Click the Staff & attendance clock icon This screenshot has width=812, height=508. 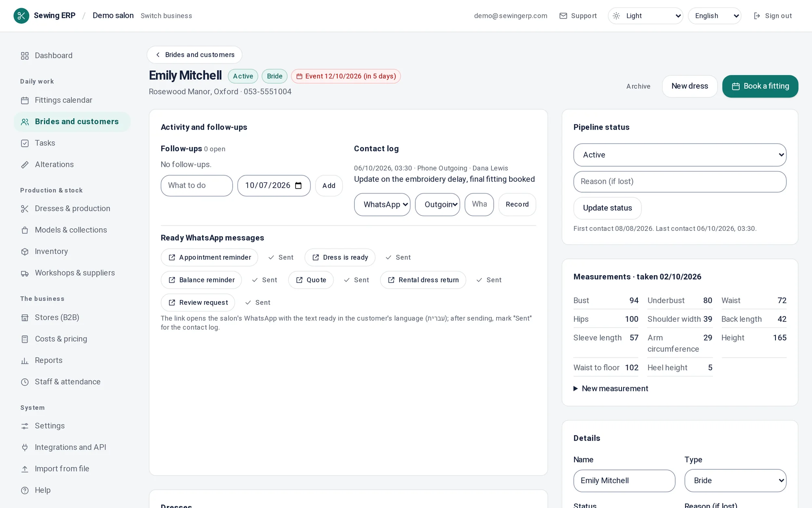click(25, 382)
